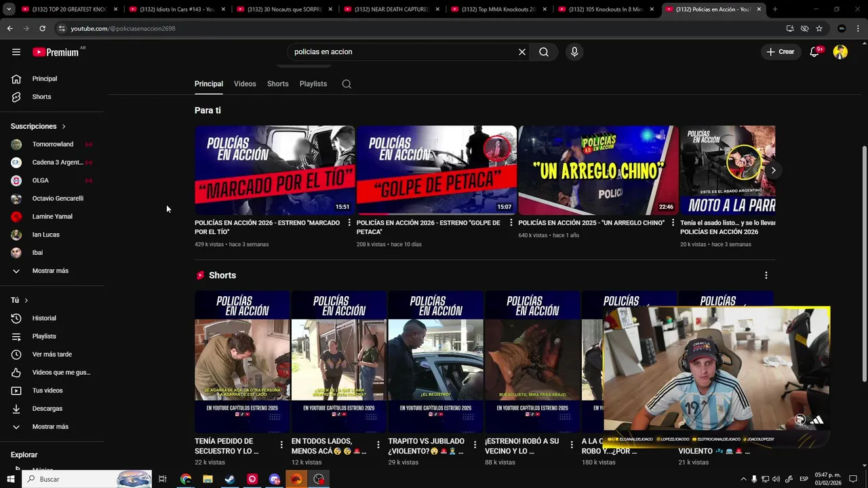Click the YouTube Premium logo
The height and width of the screenshot is (488, 868).
point(57,52)
